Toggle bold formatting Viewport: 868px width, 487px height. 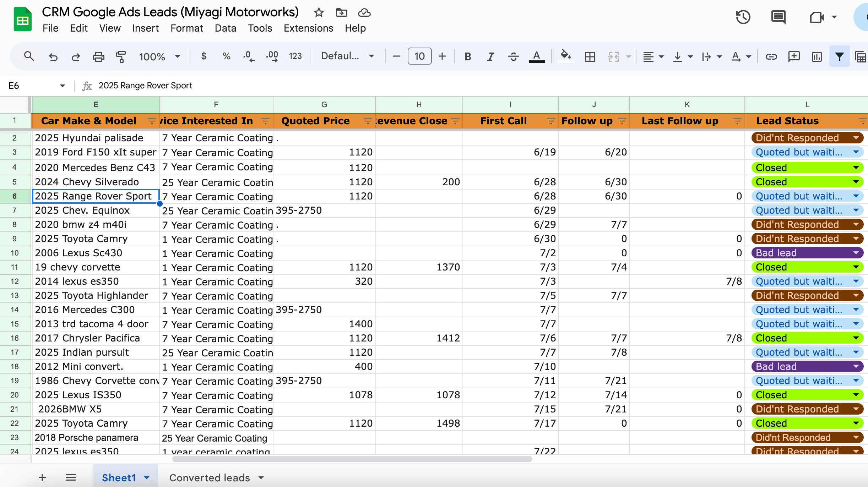(468, 56)
